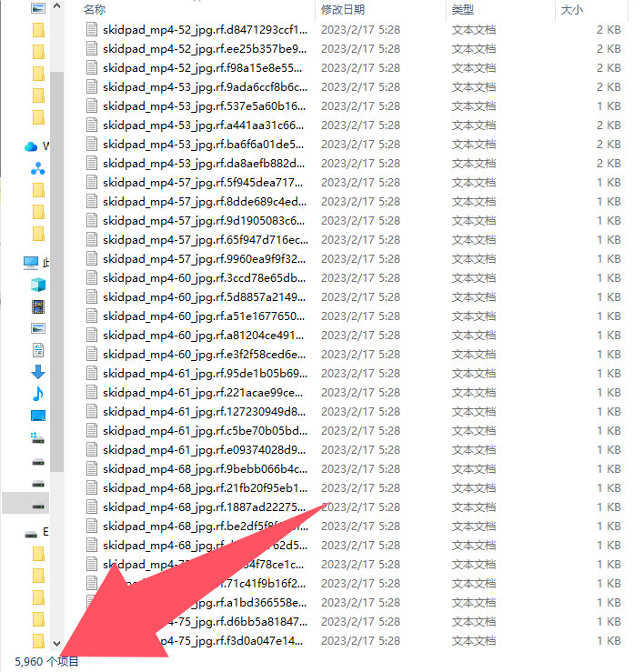This screenshot has height=672, width=644.
Task: Select file skidpad_mp4-53_jpg.rf.9ada6ccf8b6c
Action: coord(205,87)
